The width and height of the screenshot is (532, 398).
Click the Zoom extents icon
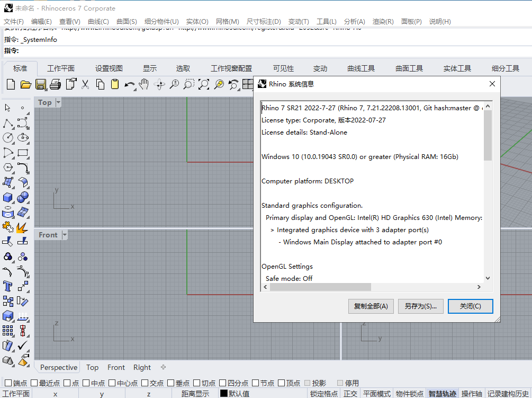(x=204, y=84)
